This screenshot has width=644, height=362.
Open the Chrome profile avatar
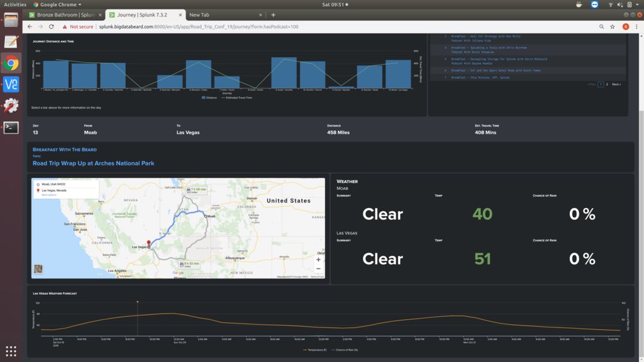pyautogui.click(x=626, y=26)
